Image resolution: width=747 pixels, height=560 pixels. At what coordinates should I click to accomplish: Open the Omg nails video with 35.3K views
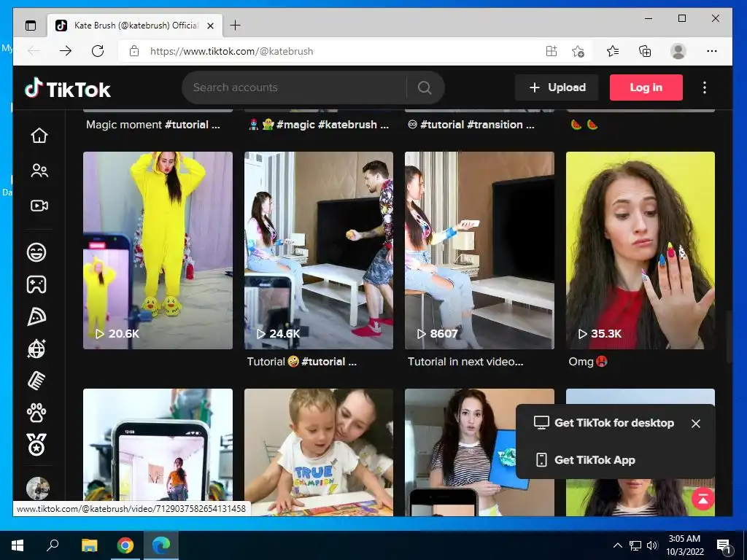point(640,251)
